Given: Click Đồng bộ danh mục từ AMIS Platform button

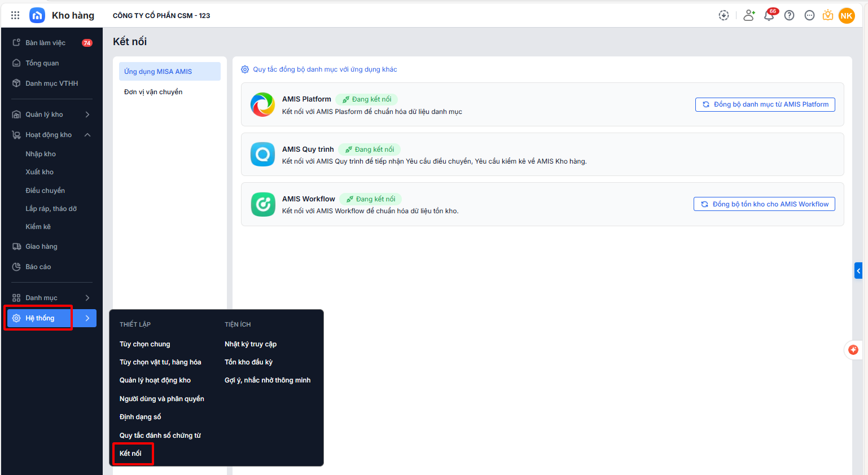Looking at the screenshot, I should (x=765, y=104).
